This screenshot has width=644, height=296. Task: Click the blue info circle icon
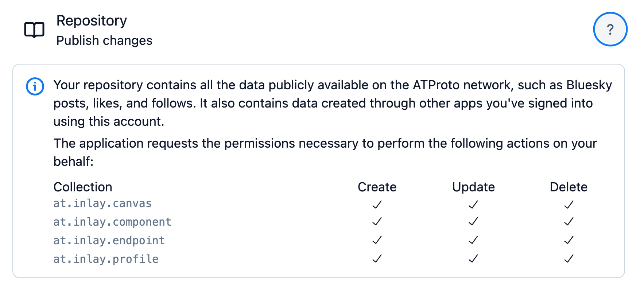(x=35, y=86)
